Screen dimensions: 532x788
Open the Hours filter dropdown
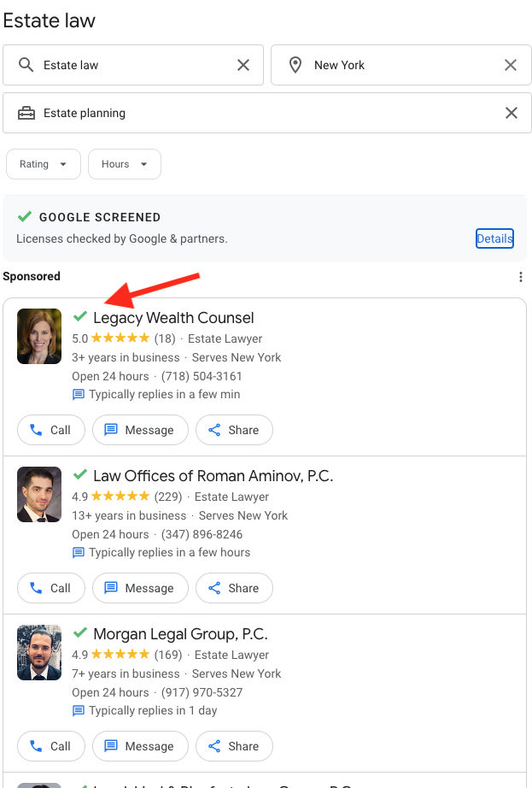(125, 164)
